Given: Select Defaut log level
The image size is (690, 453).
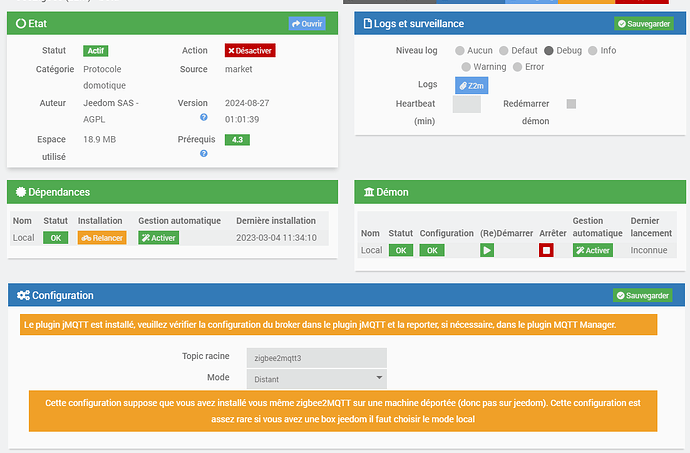Looking at the screenshot, I should [504, 51].
